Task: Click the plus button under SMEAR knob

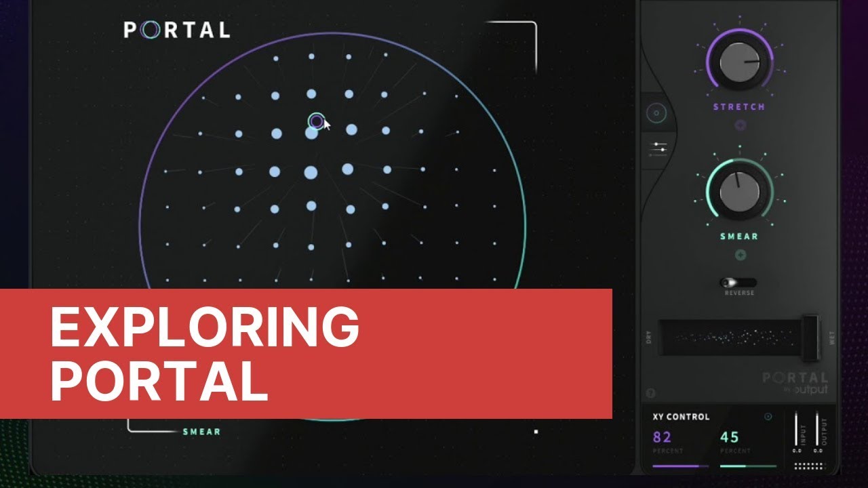Action: (x=740, y=255)
